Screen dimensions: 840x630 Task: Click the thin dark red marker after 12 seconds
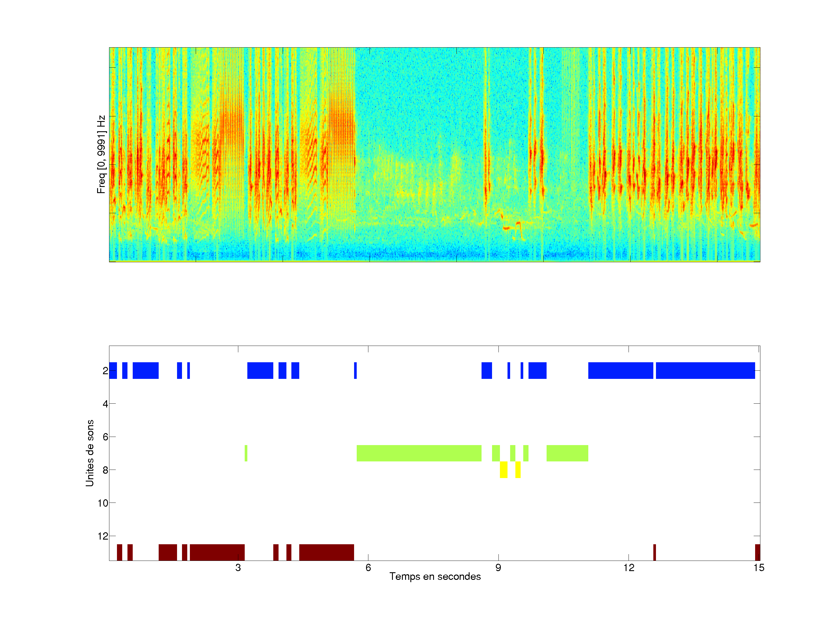click(655, 552)
